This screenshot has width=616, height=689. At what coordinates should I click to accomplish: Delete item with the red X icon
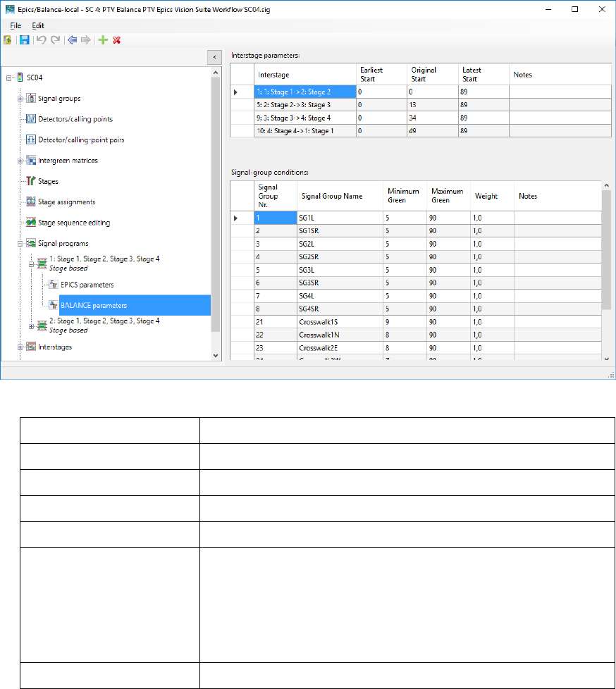pos(116,40)
